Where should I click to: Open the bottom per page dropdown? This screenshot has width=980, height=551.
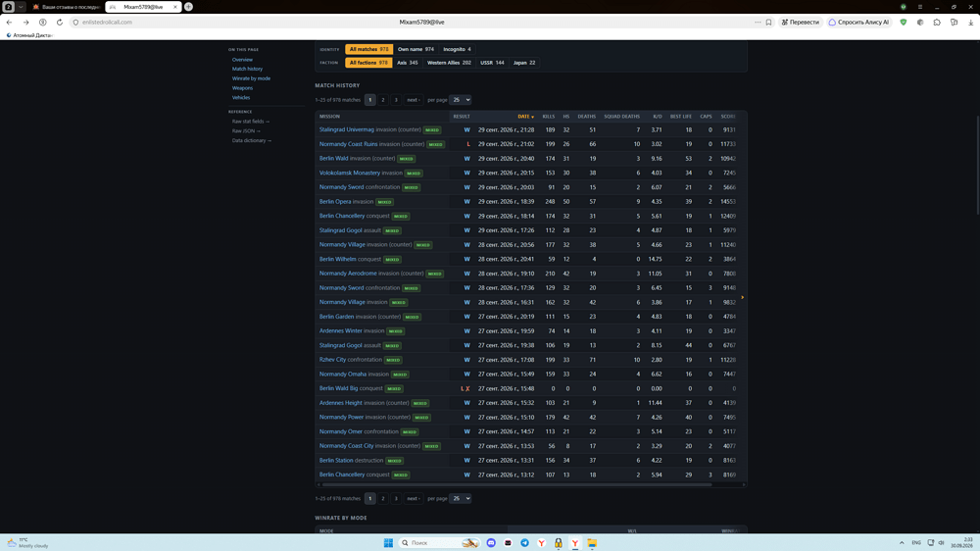pos(460,498)
